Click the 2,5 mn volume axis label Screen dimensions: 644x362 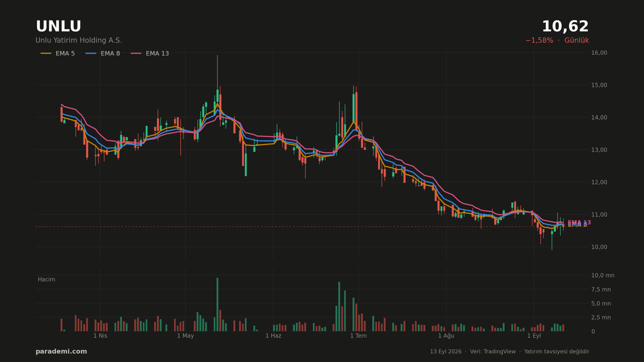pos(601,318)
